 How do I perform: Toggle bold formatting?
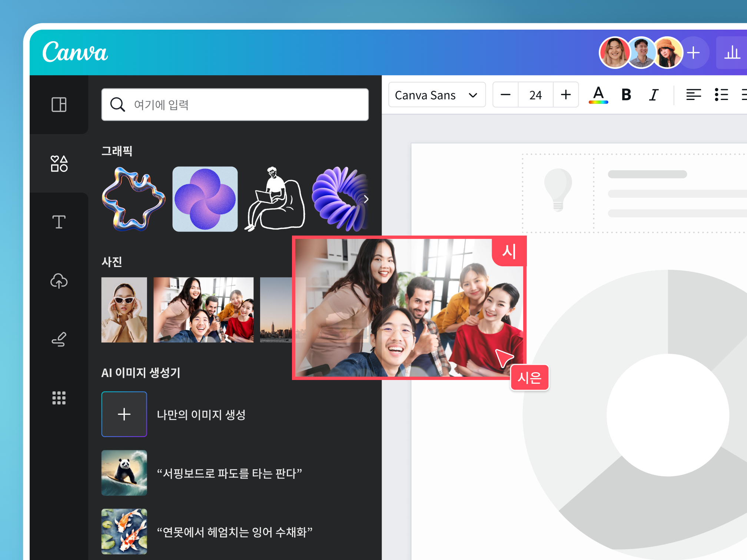626,95
